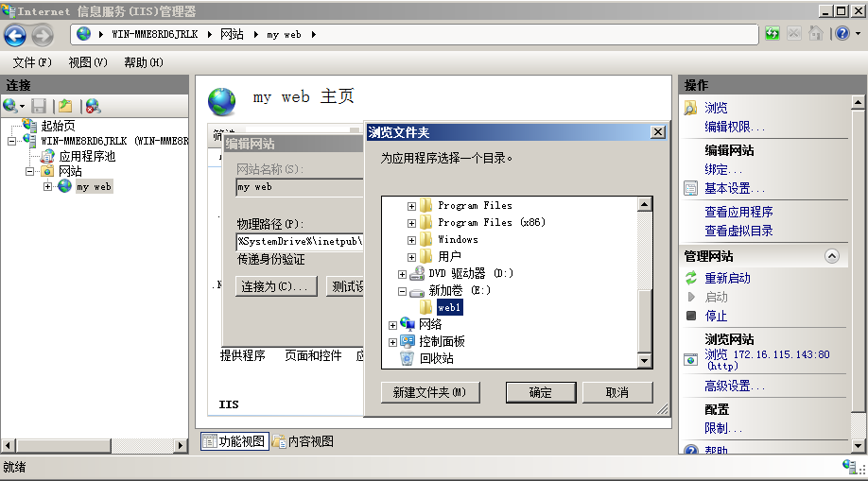Open the help question mark icon
The image size is (868, 481).
[842, 34]
